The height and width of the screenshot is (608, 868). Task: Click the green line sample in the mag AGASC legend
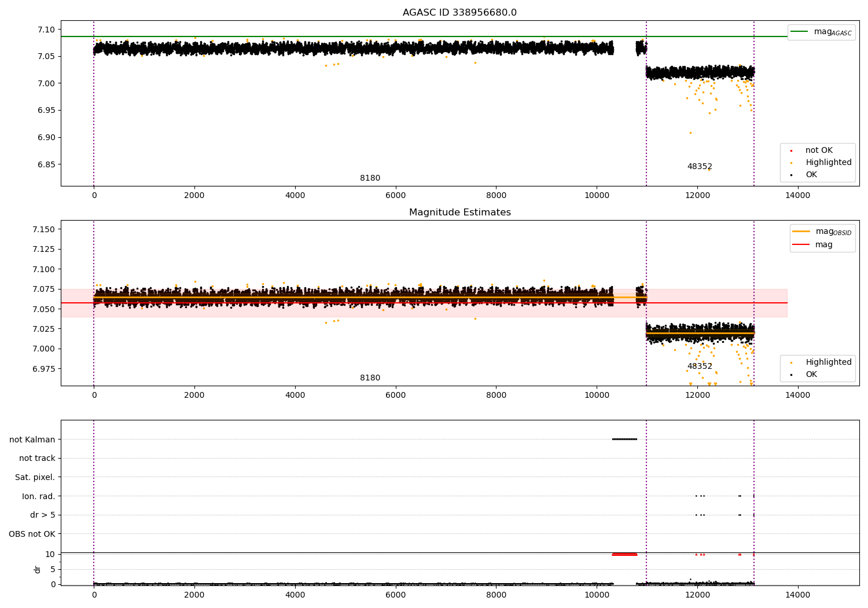(799, 32)
